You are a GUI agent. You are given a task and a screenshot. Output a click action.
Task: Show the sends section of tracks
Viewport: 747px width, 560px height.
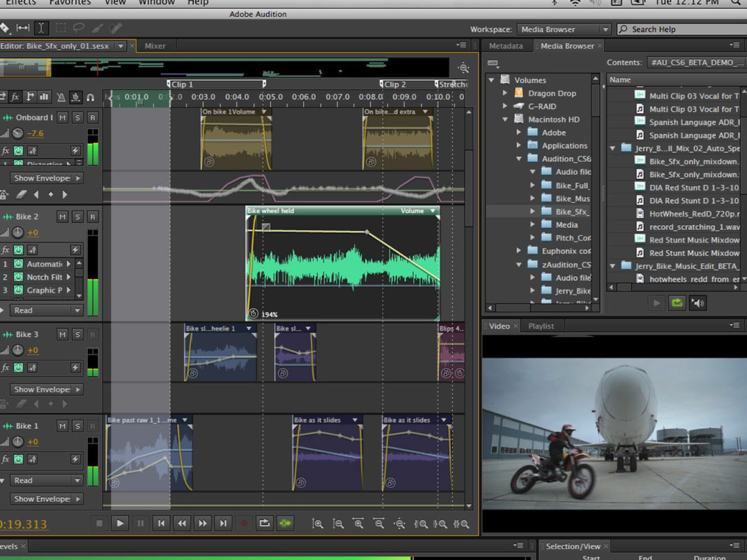pyautogui.click(x=29, y=97)
